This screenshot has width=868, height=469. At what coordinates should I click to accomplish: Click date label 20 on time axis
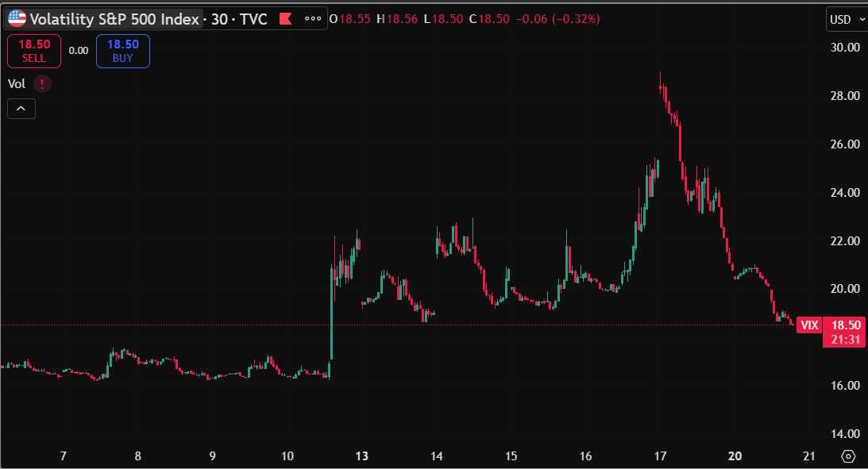coord(735,456)
